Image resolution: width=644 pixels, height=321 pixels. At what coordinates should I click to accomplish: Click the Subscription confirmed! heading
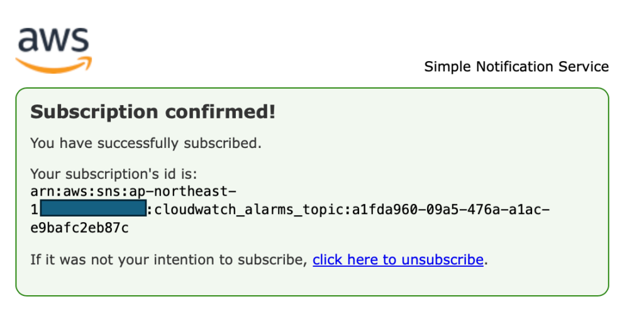pos(153,112)
